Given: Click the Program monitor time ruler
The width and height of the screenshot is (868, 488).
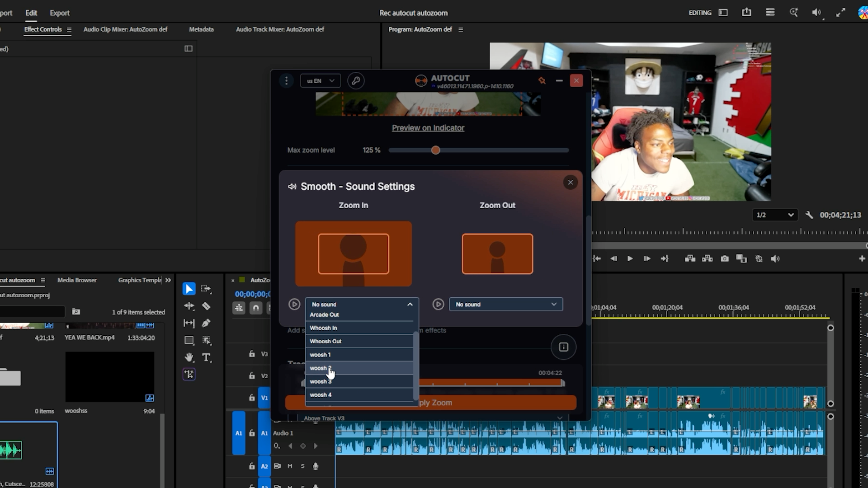Looking at the screenshot, I should click(x=730, y=231).
